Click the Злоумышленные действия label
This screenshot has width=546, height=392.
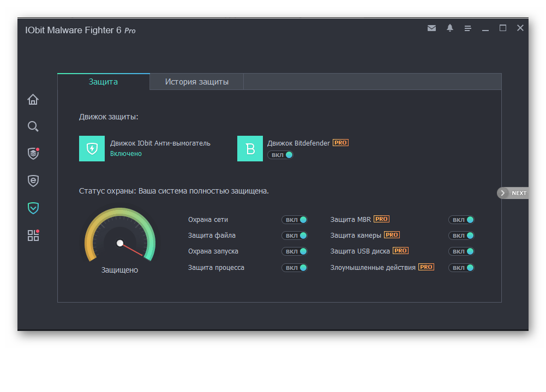click(x=373, y=268)
